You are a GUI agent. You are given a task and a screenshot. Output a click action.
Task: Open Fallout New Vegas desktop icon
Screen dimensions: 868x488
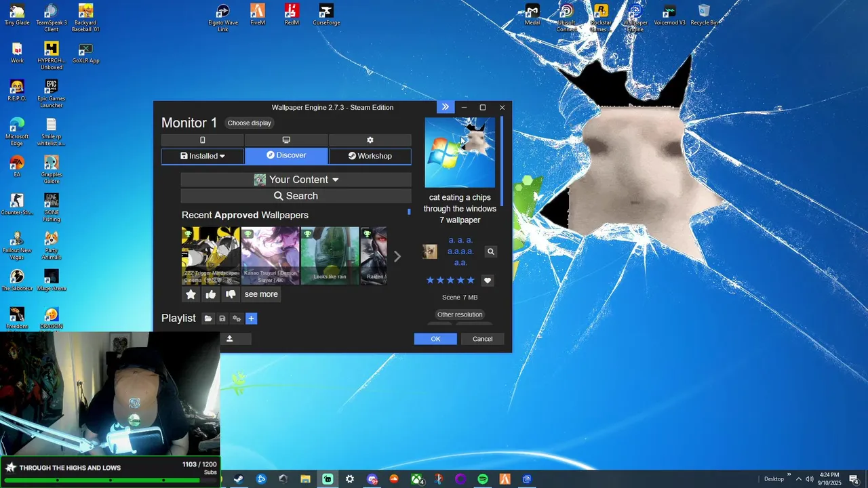click(x=17, y=245)
